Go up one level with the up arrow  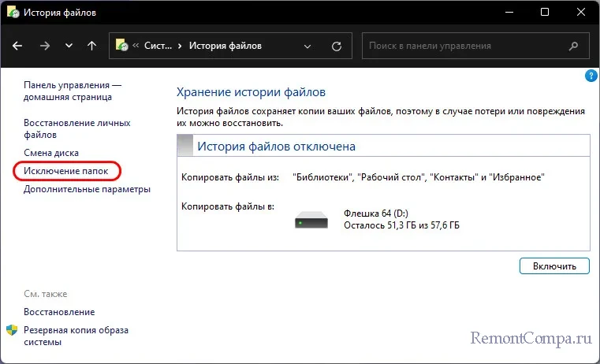coord(91,46)
